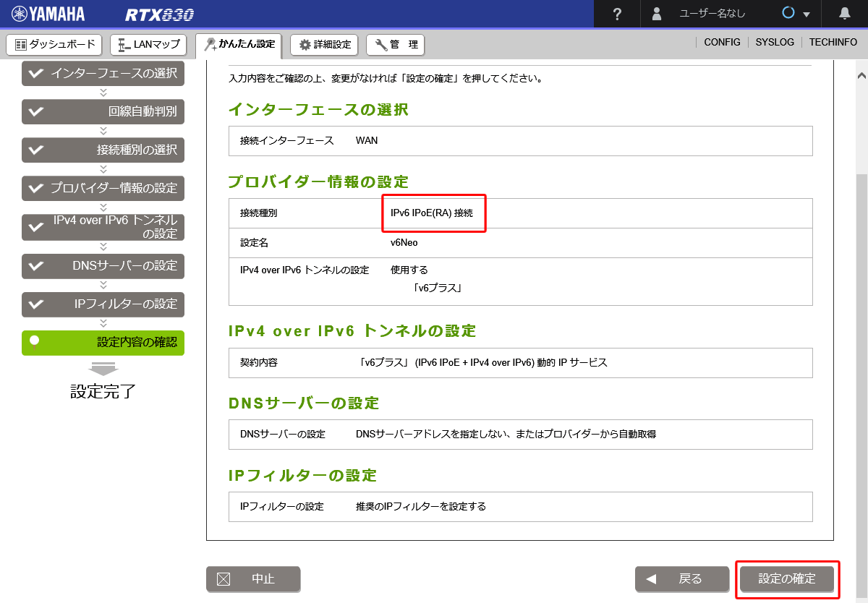Click the ユーザー名なし user name text
The height and width of the screenshot is (603, 868).
(x=712, y=14)
